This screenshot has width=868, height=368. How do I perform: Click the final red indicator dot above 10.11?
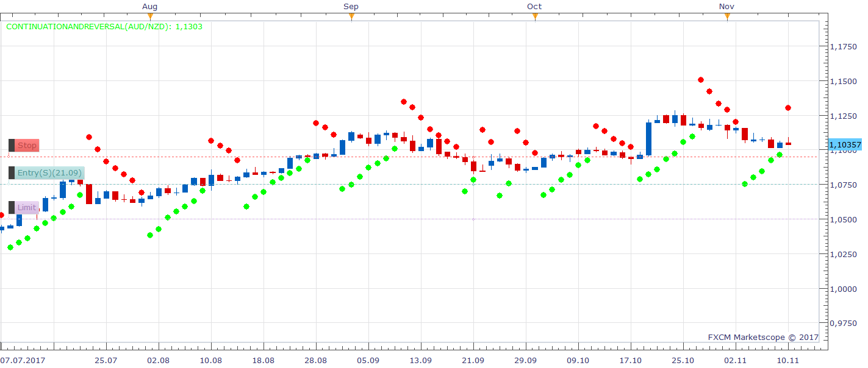point(788,108)
